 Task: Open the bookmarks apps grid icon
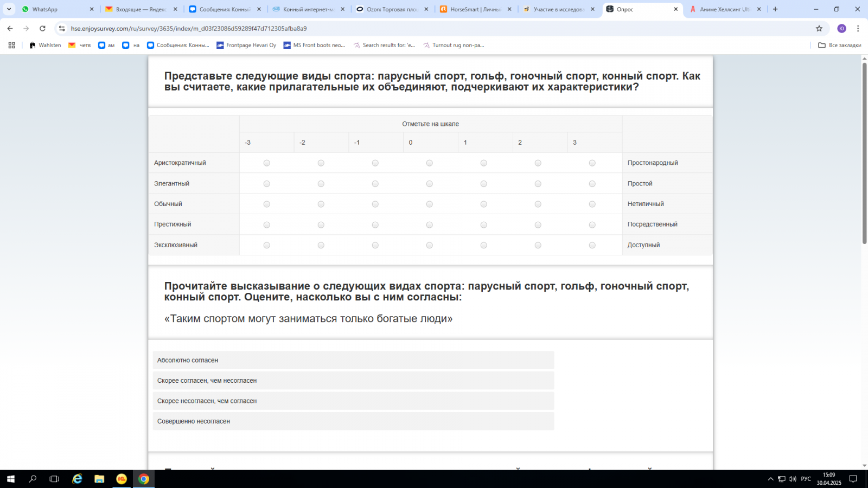pos(11,45)
